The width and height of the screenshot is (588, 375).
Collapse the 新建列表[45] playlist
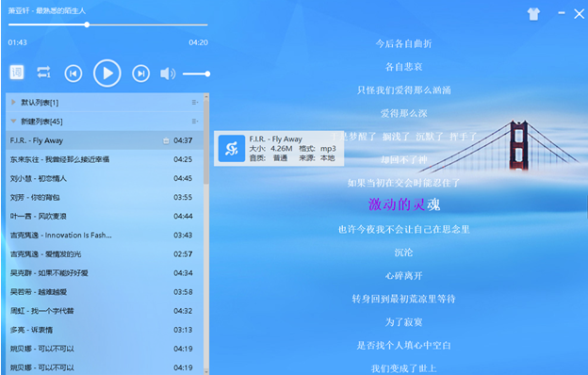click(13, 122)
